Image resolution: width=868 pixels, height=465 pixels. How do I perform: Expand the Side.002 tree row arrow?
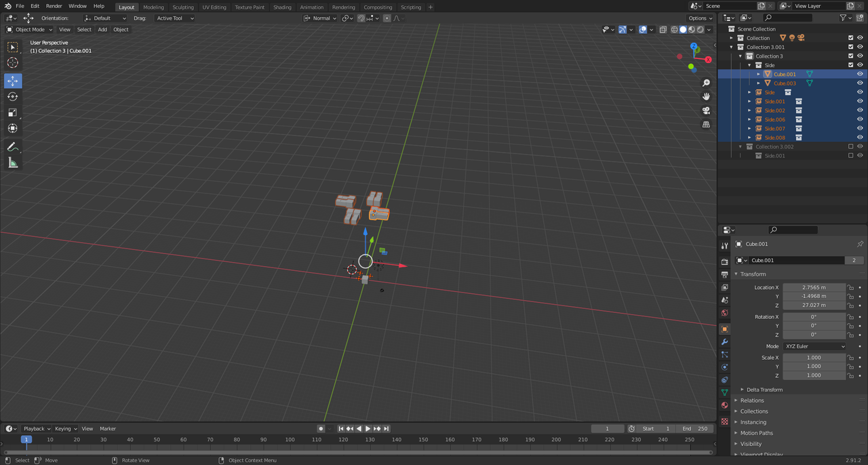tap(750, 111)
